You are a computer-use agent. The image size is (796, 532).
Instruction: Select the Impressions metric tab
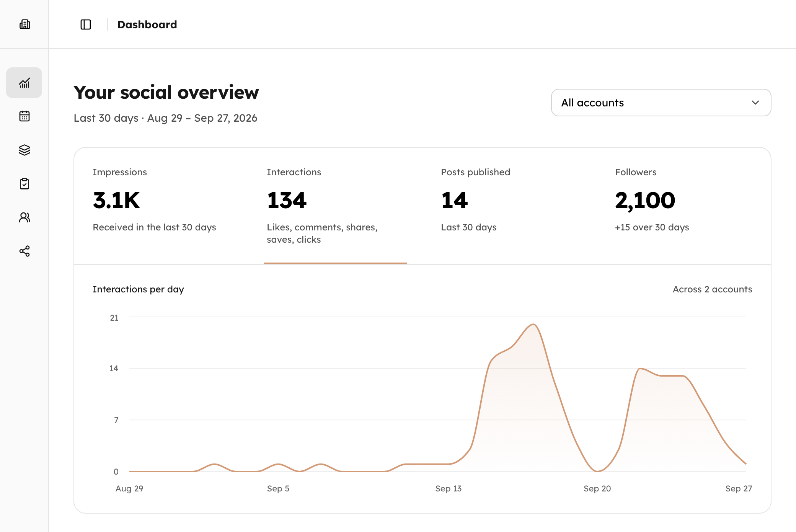[161, 206]
